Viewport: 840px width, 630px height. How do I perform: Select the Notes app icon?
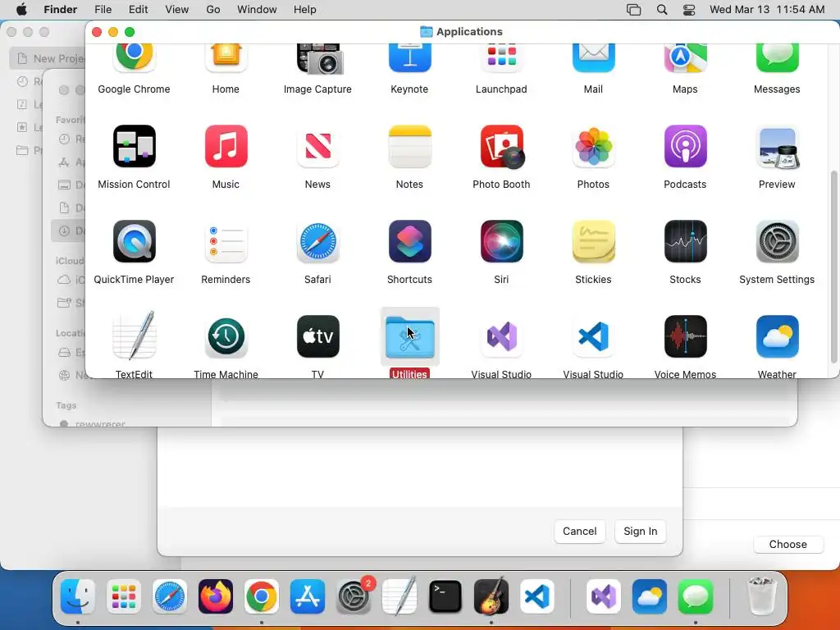coord(409,146)
